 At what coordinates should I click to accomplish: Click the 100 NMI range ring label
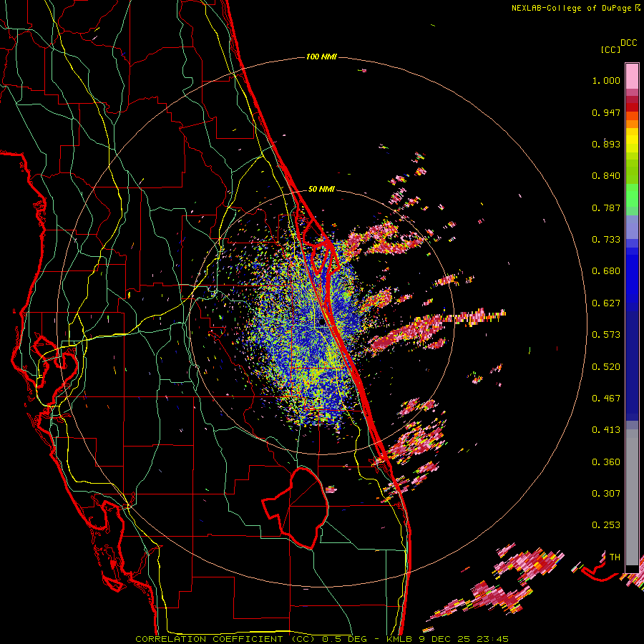pyautogui.click(x=321, y=57)
